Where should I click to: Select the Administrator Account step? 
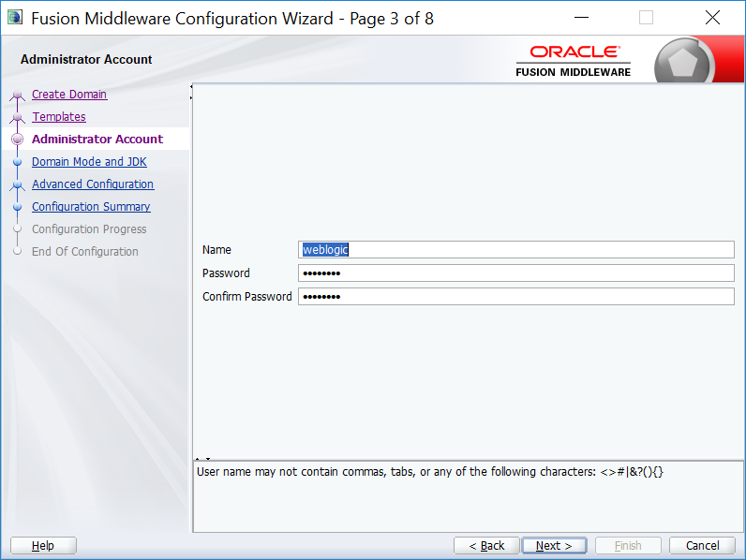pos(97,140)
